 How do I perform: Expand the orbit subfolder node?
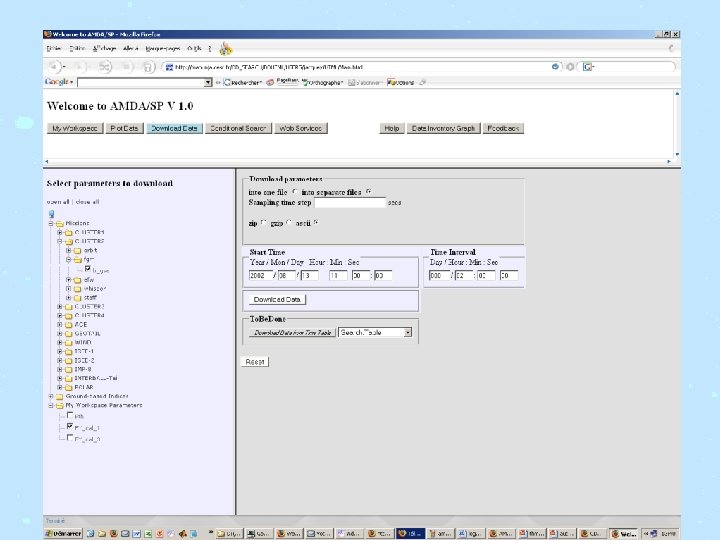click(x=68, y=250)
